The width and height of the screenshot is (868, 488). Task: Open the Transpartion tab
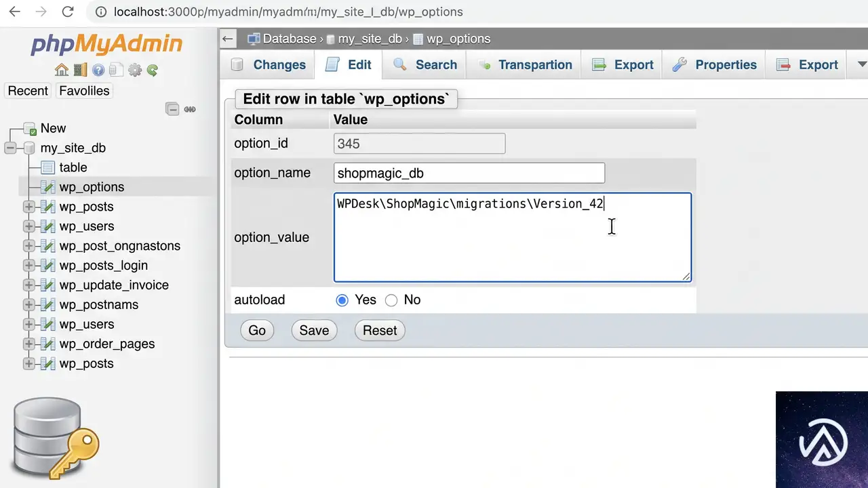point(525,64)
